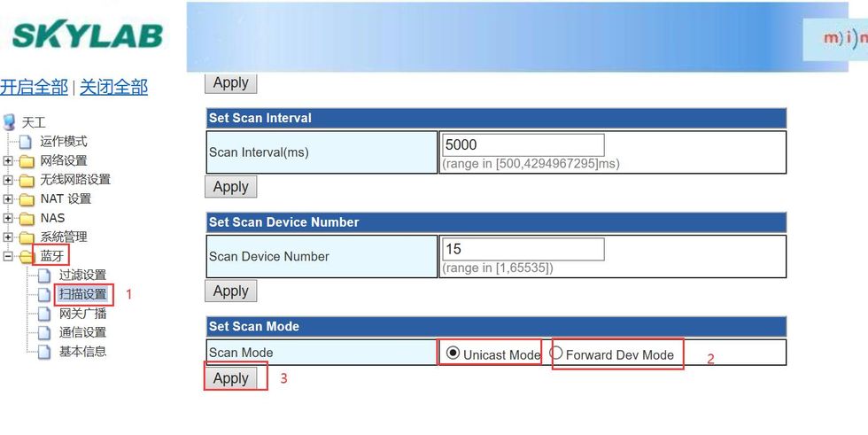Click the NAS folder icon
This screenshot has height=435, width=868.
click(27, 218)
